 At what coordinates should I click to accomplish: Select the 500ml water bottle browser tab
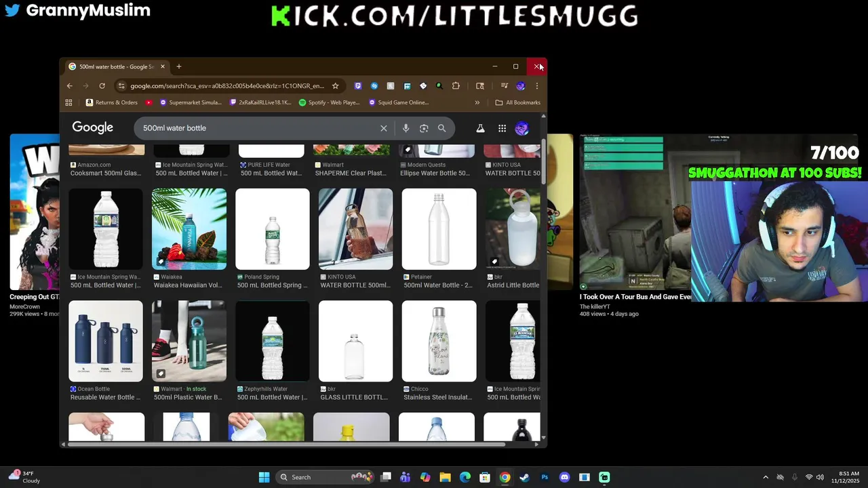(x=117, y=66)
